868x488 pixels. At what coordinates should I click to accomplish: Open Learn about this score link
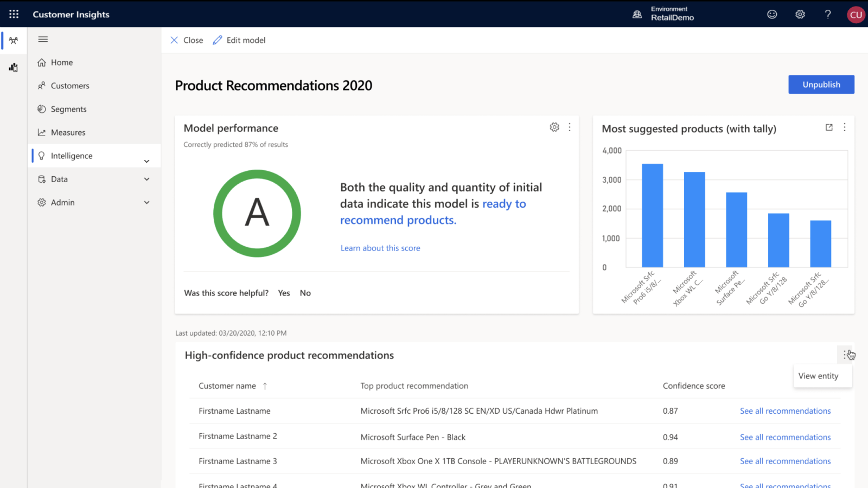tap(380, 248)
